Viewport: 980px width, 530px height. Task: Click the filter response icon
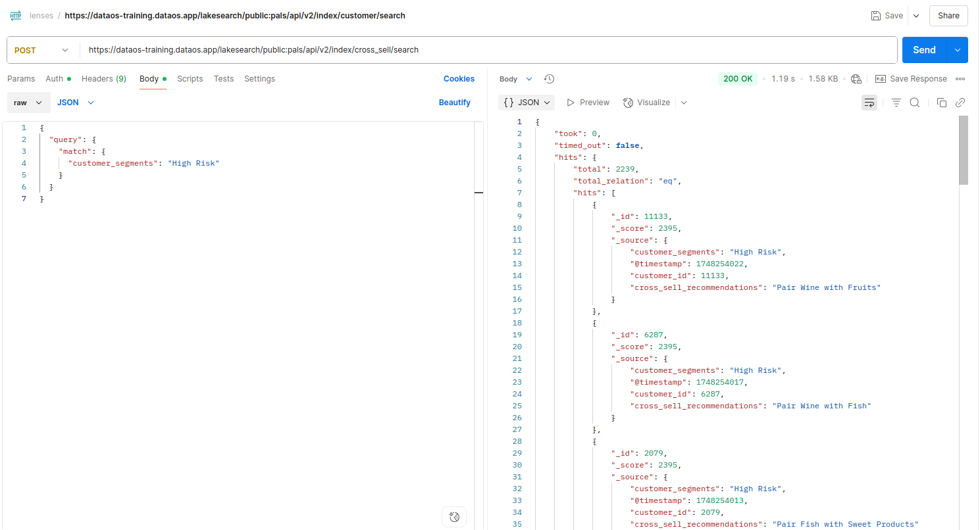click(x=896, y=103)
